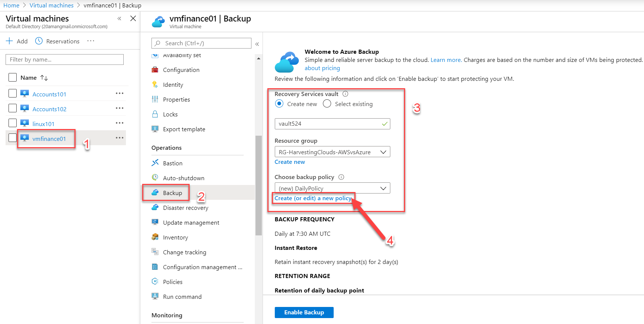This screenshot has width=644, height=324.
Task: Open the Learn more link
Action: coord(446,60)
